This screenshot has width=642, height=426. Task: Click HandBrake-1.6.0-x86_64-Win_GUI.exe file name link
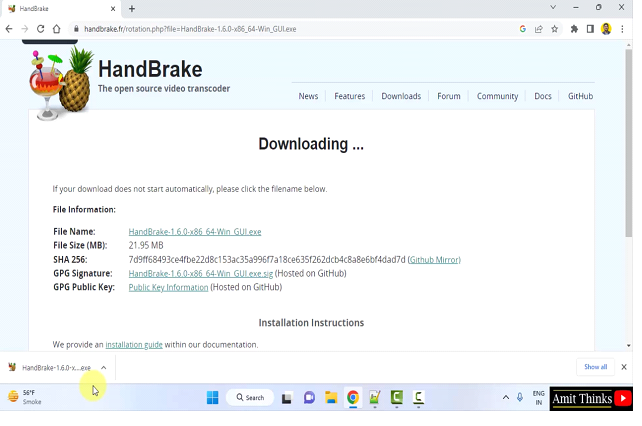point(195,232)
